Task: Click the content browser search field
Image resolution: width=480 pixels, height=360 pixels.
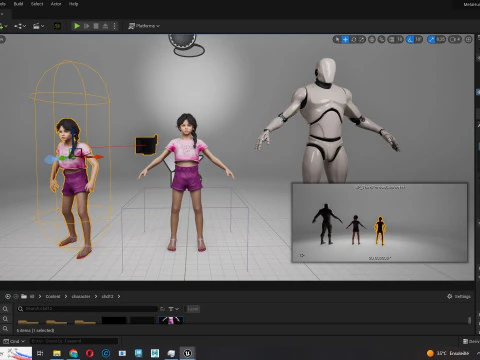Action: pyautogui.click(x=88, y=309)
